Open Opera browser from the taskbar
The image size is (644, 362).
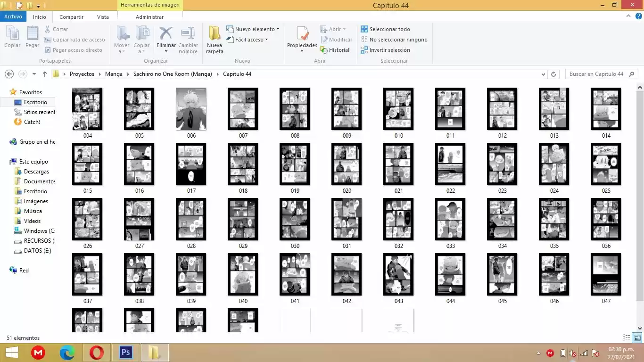point(97,352)
